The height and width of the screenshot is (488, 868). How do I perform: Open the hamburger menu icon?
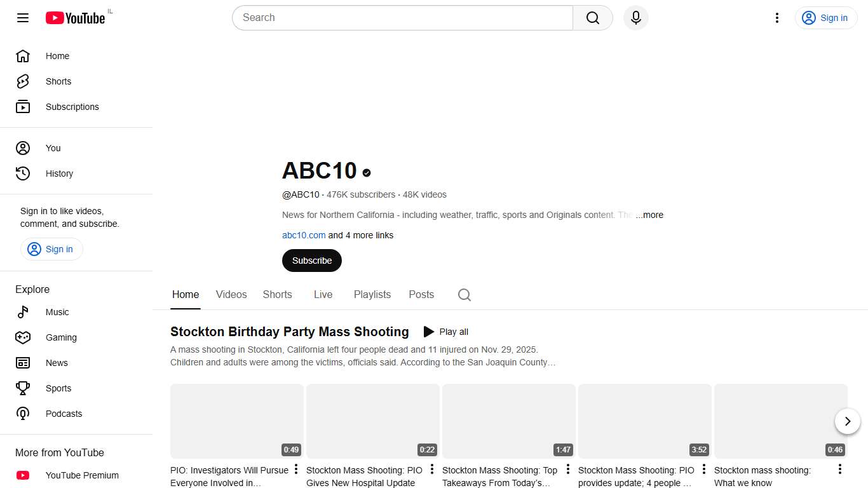22,18
